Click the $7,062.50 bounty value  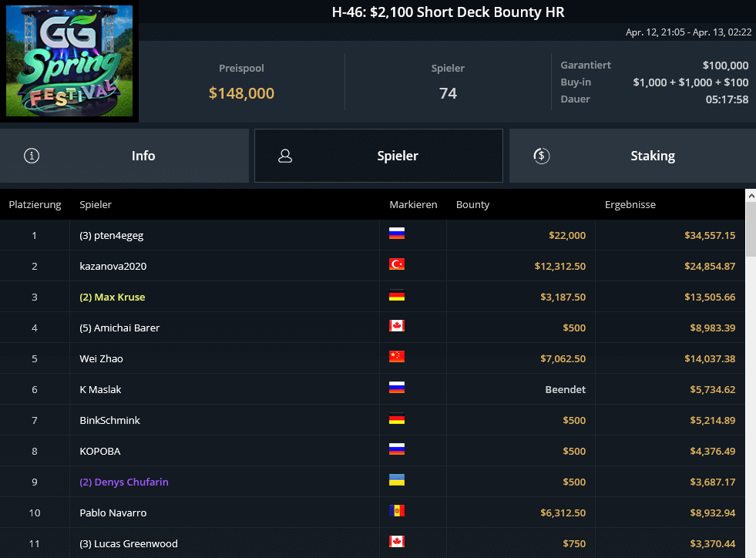[563, 359]
